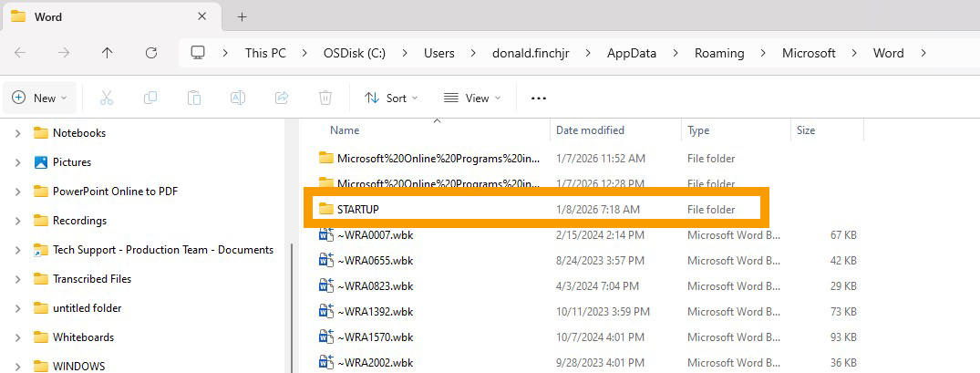Viewport: 980px width, 373px height.
Task: Expand the Notebooks folder tree node
Action: (17, 133)
